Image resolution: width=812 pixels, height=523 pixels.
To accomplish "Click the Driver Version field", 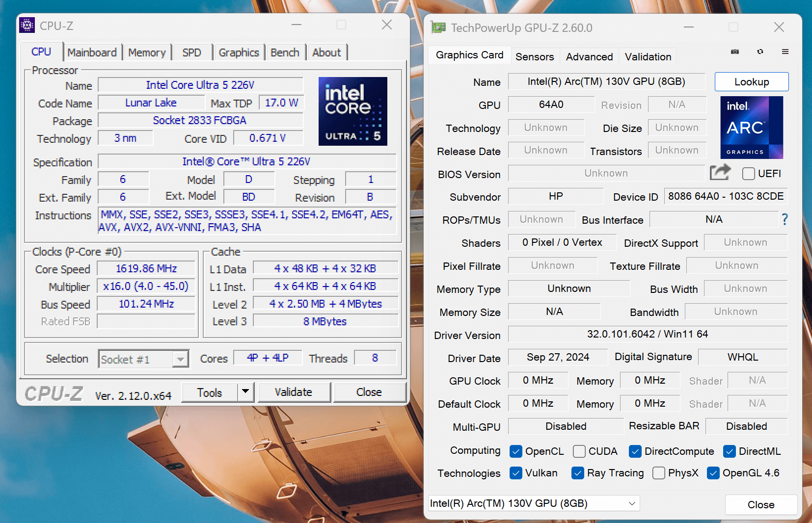I will (x=648, y=334).
